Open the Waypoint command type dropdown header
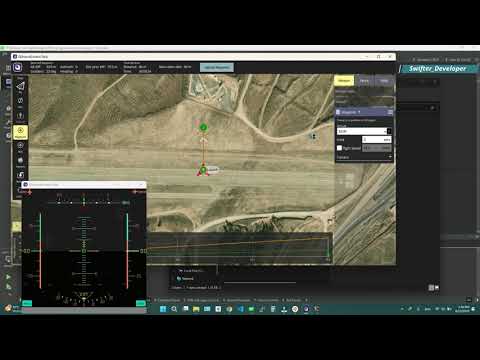480x360 pixels. click(350, 112)
